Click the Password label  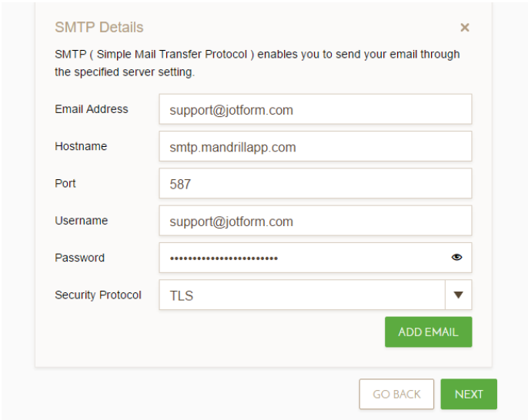pos(79,258)
